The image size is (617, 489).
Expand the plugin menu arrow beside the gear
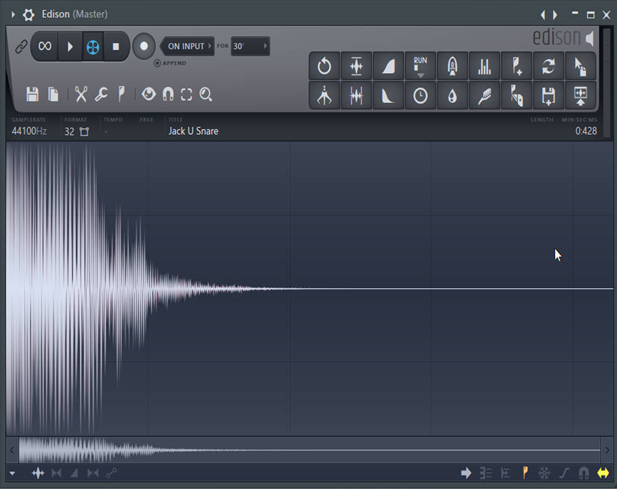coord(13,15)
